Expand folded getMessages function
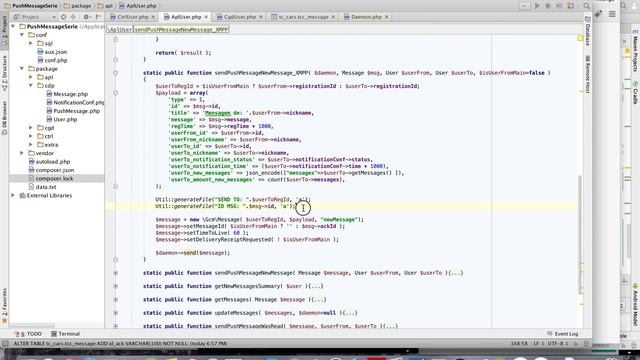 [116, 300]
